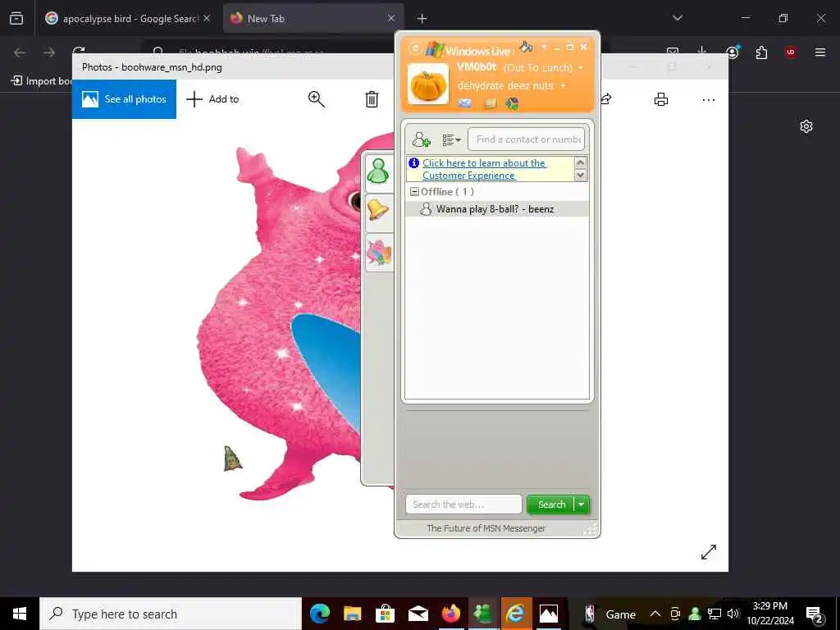
Task: Click the Firefox View icon
Action: [16, 18]
